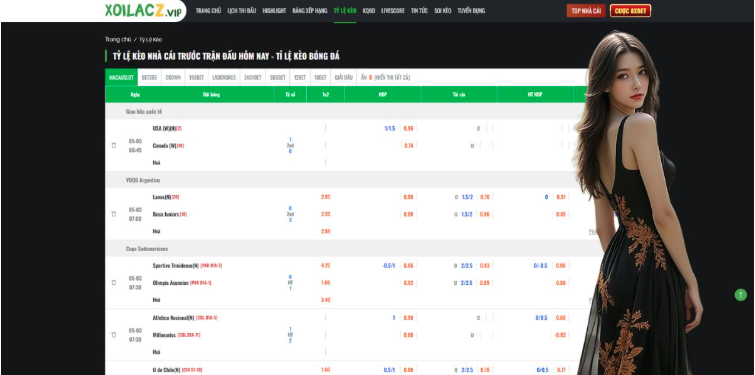The height and width of the screenshot is (375, 755).
Task: Select the 188BET bookmaker tab
Action: (x=196, y=77)
